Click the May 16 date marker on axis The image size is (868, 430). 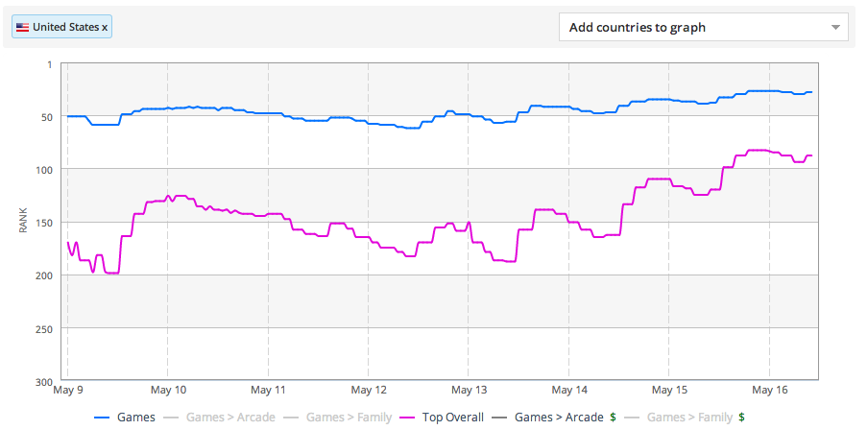[770, 390]
